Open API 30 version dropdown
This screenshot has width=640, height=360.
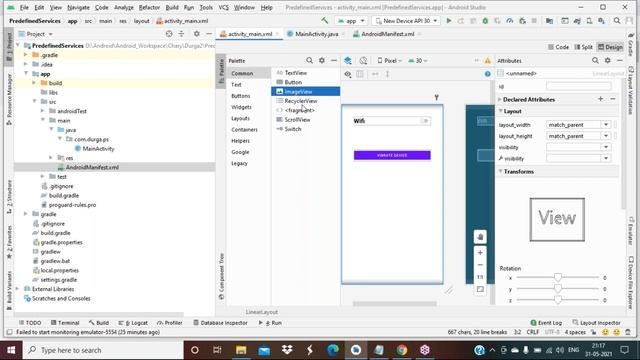[x=418, y=60]
